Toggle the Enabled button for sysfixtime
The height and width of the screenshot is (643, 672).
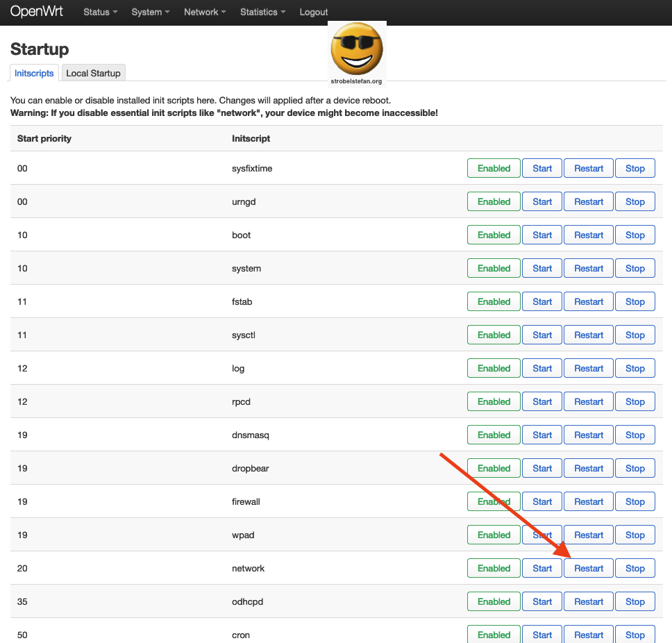[x=494, y=168]
